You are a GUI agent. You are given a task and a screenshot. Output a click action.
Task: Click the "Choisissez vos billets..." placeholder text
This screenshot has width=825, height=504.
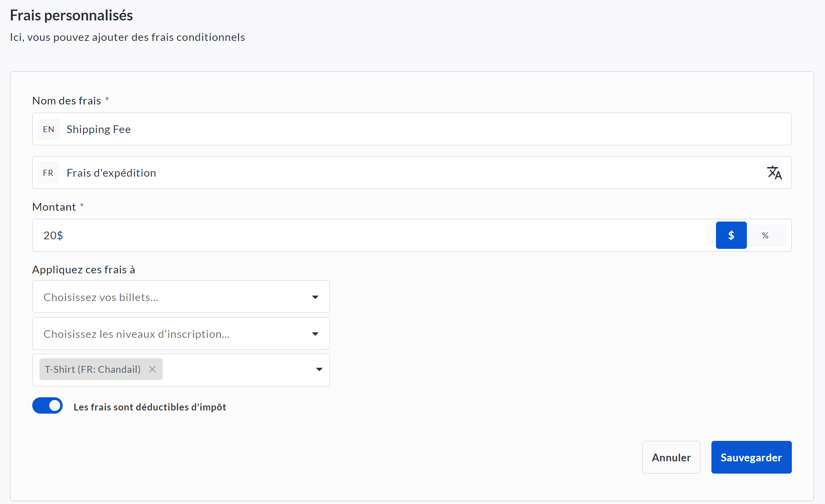point(101,297)
